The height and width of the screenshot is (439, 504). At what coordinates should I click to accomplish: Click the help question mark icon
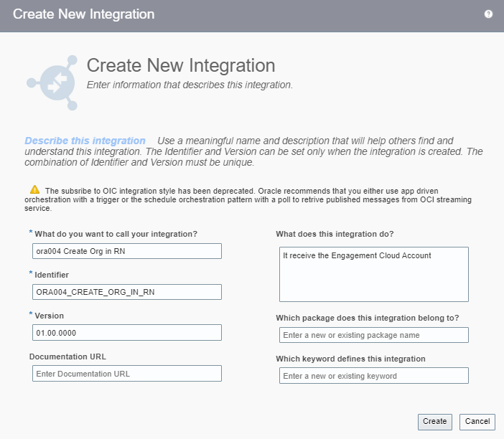pyautogui.click(x=488, y=14)
